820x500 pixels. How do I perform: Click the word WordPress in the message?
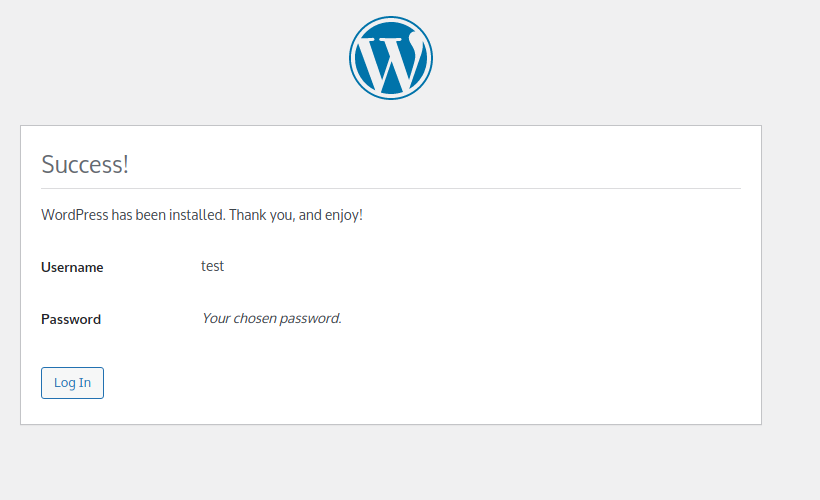coord(75,215)
